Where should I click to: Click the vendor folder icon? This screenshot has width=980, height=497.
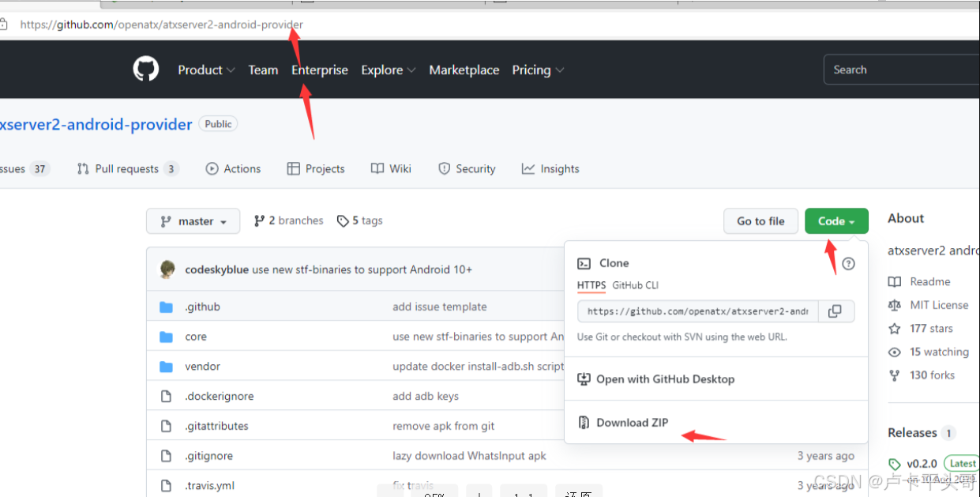pos(166,367)
